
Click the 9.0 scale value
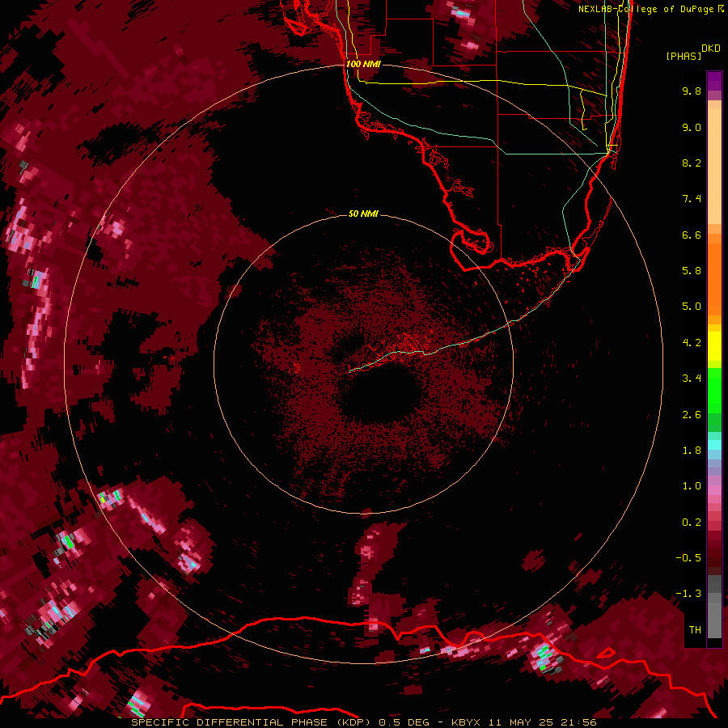[692, 127]
